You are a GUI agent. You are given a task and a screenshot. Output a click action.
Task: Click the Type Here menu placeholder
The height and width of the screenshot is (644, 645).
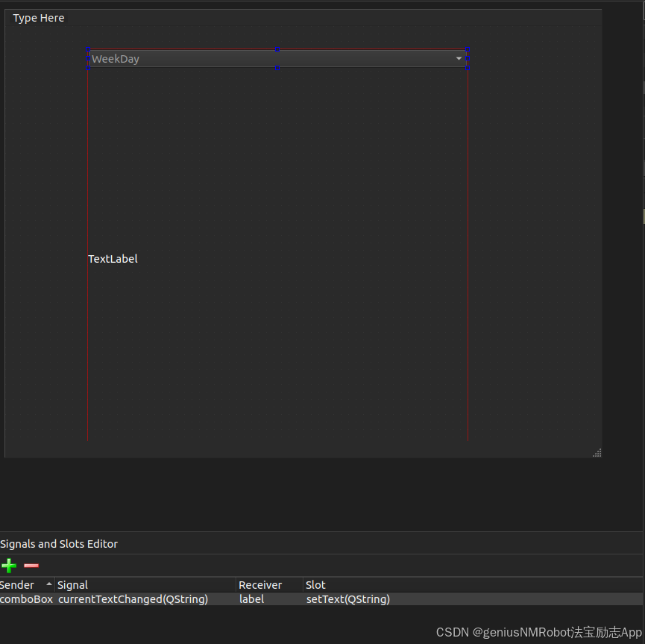[x=38, y=17]
